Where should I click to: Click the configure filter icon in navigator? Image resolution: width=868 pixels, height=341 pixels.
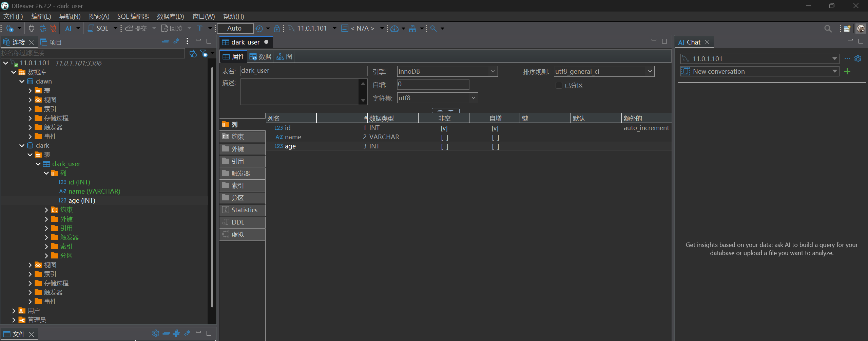point(204,53)
